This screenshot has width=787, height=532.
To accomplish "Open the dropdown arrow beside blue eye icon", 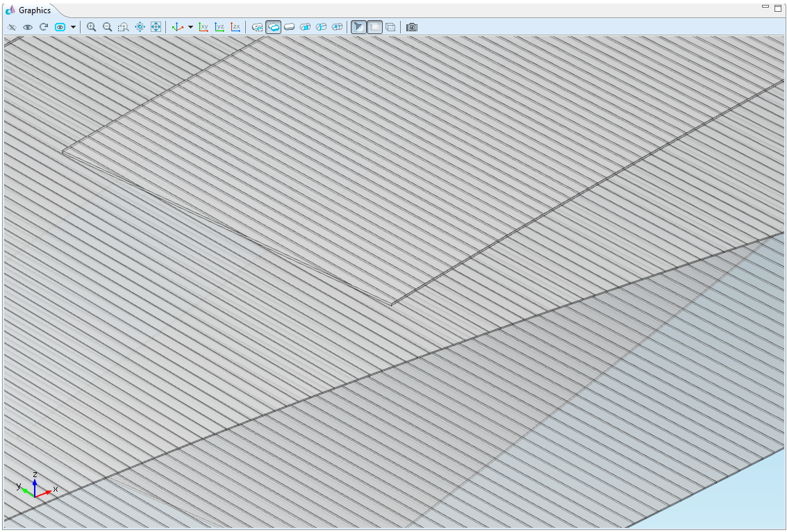I will click(x=73, y=27).
